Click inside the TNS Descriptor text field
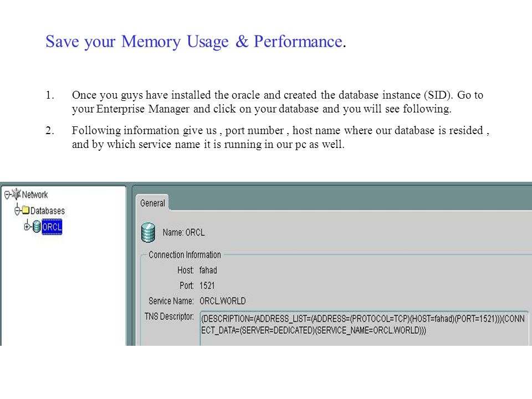Image resolution: width=532 pixels, height=399 pixels. [364, 328]
